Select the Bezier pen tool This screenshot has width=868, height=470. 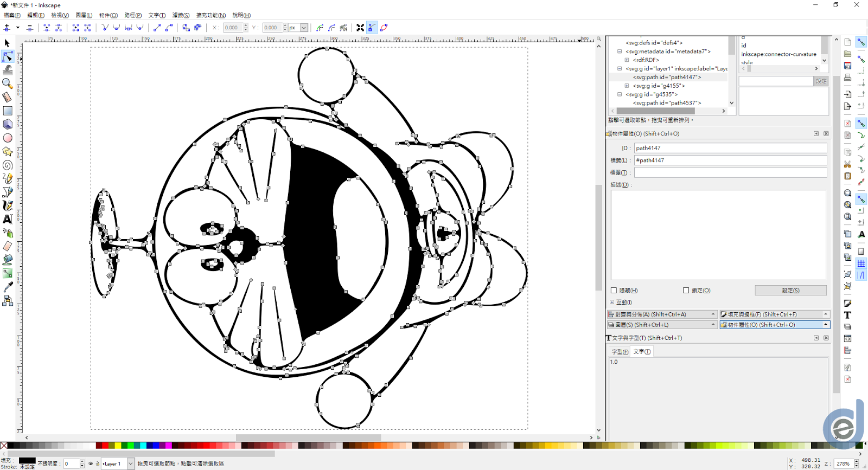(8, 192)
